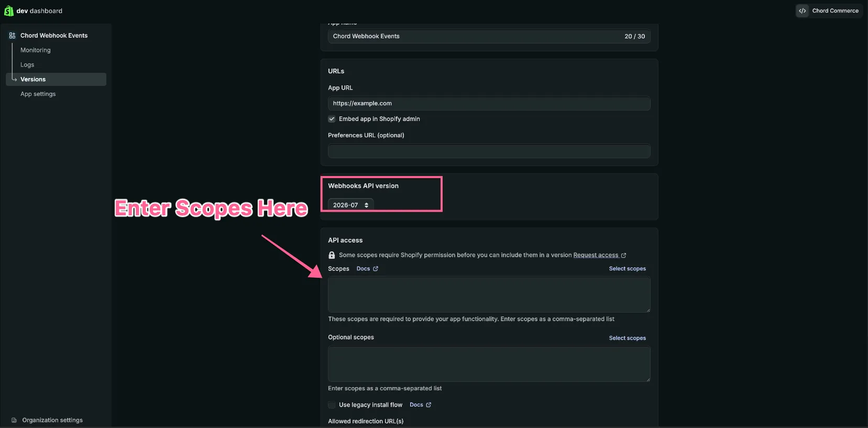Open the Scopes Docs link
Screen dimensions: 868x428
pyautogui.click(x=363, y=269)
